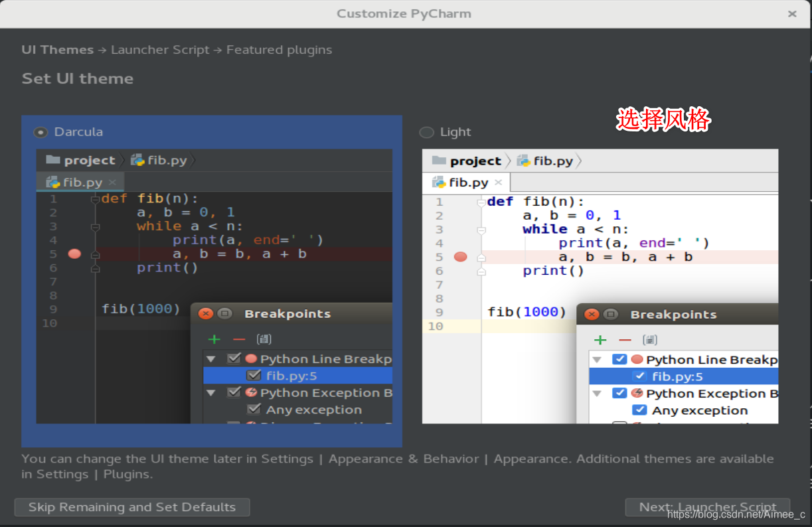Image resolution: width=812 pixels, height=527 pixels.
Task: Click fib.py breadcrumb Python icon in Light preview
Action: 523,161
